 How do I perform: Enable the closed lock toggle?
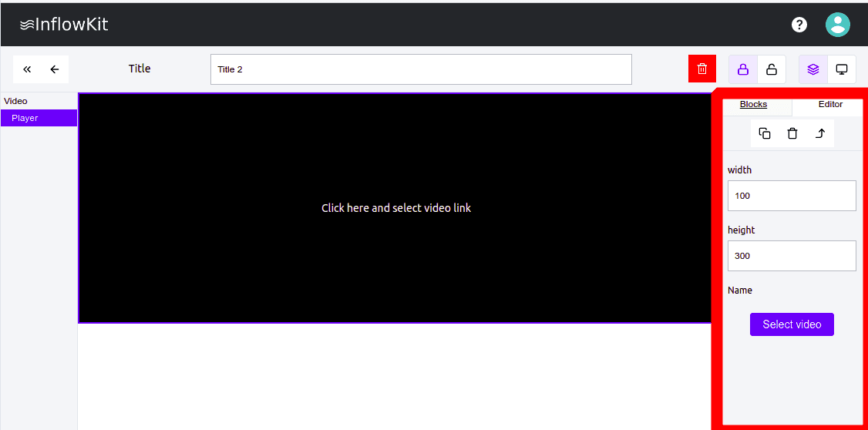click(x=743, y=69)
